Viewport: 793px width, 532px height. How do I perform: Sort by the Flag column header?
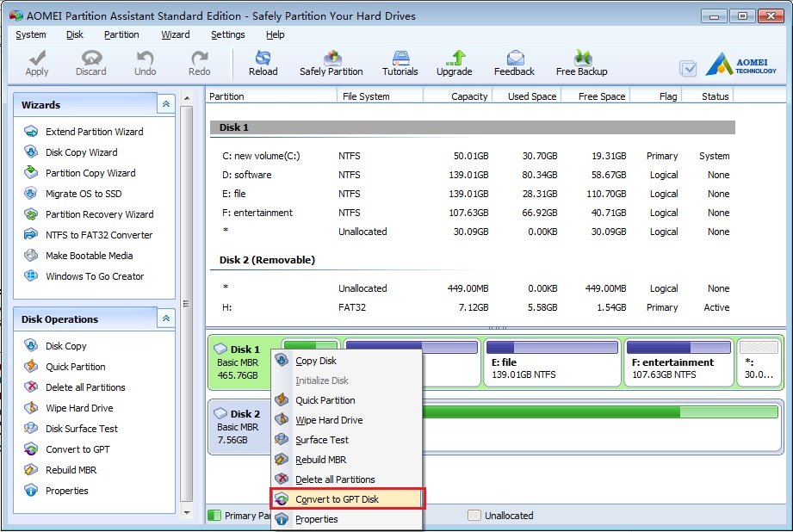coord(656,96)
